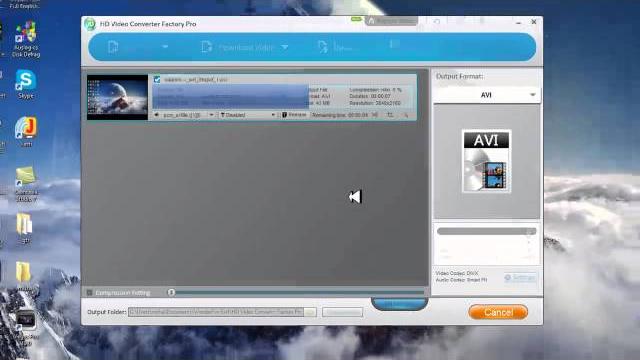Click the audio speaker icon in file row
The height and width of the screenshot is (360, 640).
coord(156,115)
